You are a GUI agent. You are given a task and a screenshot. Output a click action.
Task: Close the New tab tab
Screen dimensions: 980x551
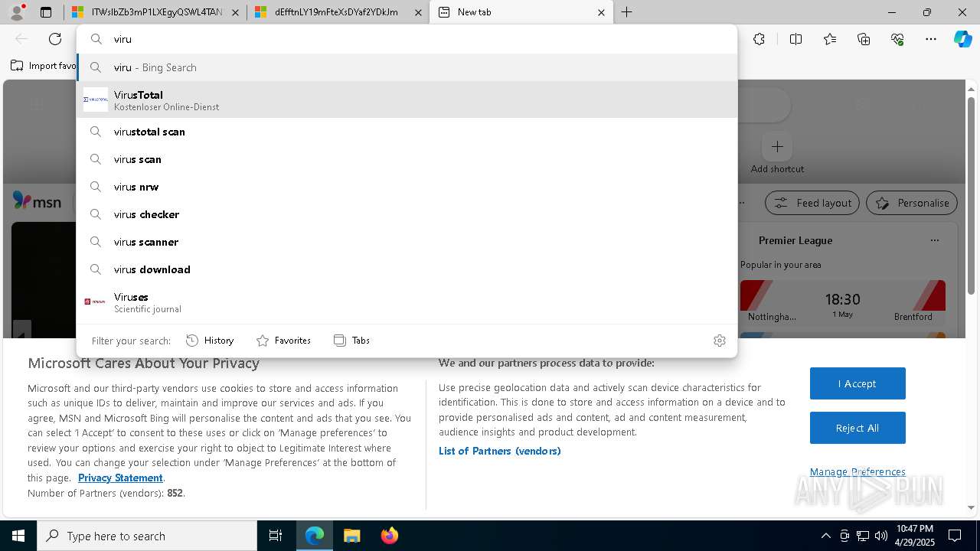click(601, 12)
